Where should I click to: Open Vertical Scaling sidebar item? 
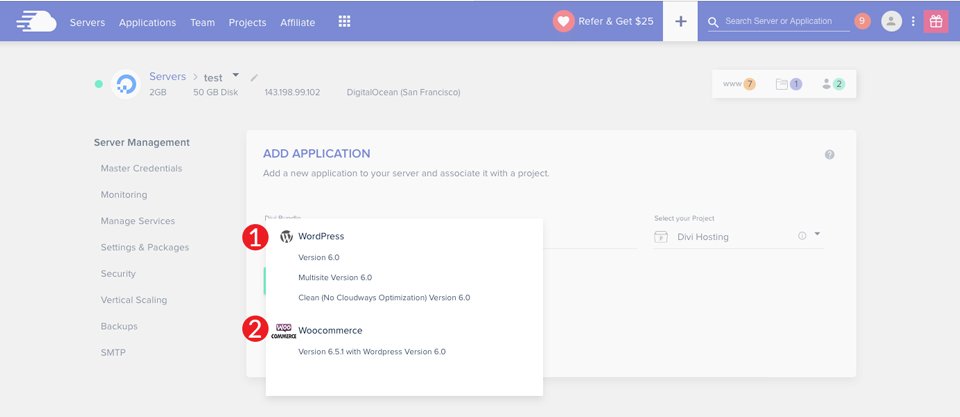pyautogui.click(x=133, y=300)
